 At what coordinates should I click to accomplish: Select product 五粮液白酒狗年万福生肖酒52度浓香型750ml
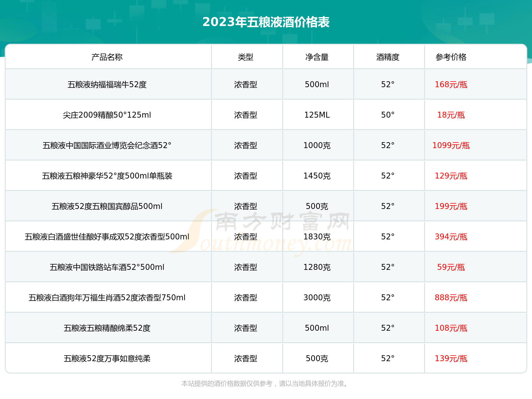(x=107, y=298)
